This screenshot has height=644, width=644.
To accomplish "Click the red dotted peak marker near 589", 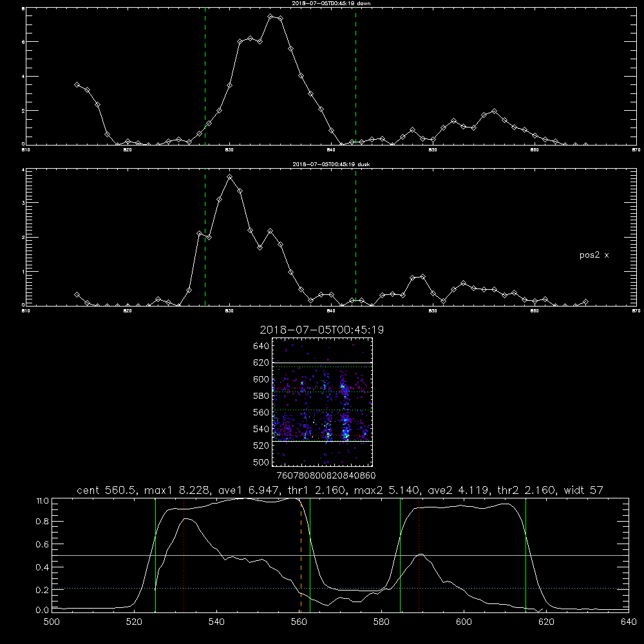I will [419, 554].
